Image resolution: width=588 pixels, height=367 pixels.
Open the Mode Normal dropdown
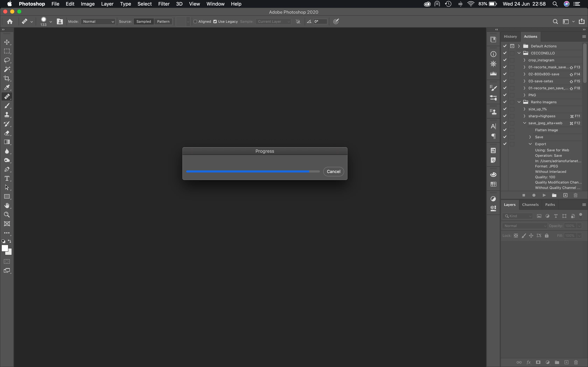98,22
